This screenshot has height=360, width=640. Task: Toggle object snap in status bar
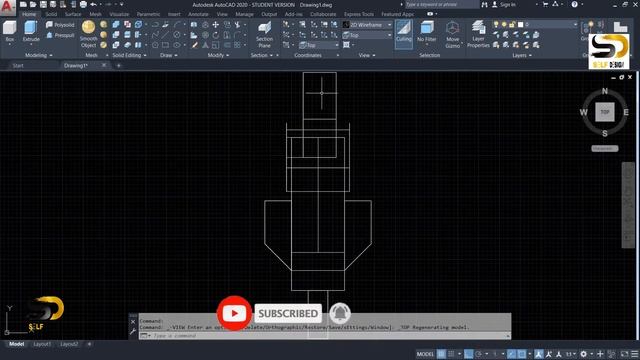pyautogui.click(x=522, y=354)
